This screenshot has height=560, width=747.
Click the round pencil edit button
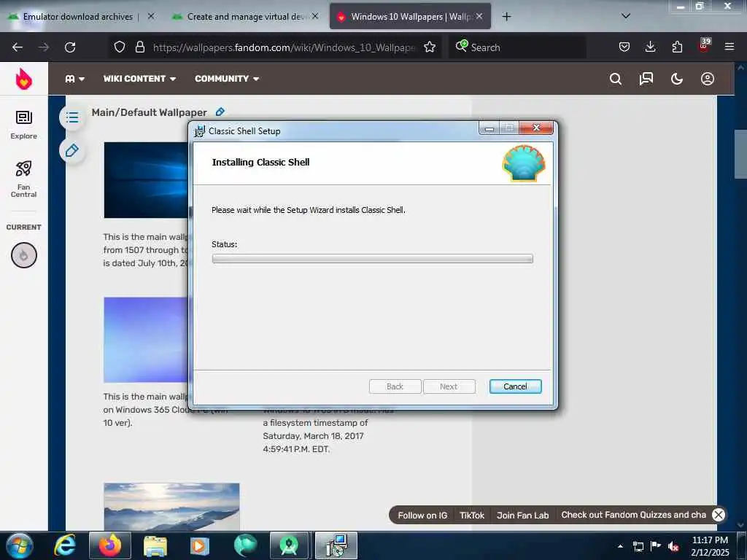(x=72, y=151)
